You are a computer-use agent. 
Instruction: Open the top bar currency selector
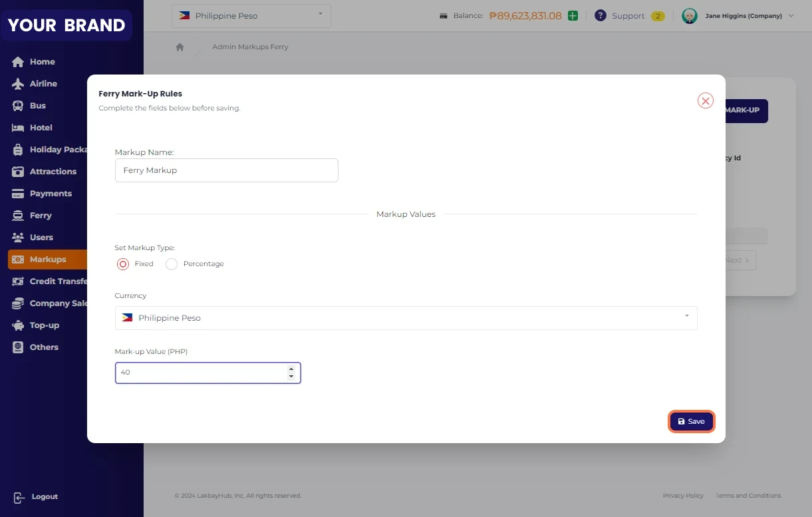click(x=251, y=16)
